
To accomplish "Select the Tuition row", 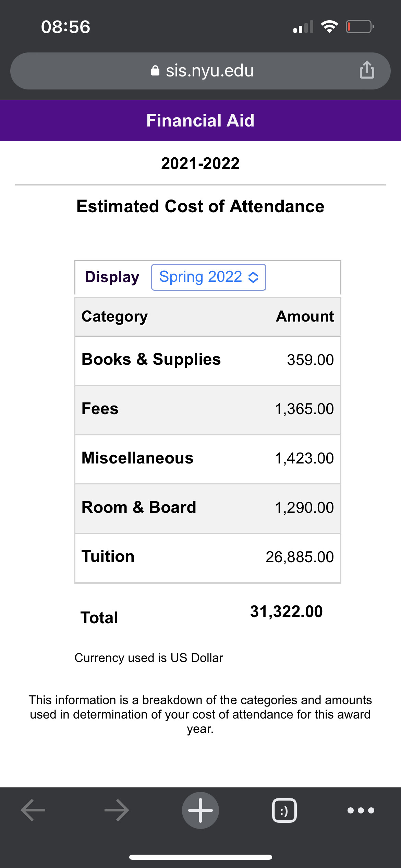I will tap(208, 557).
